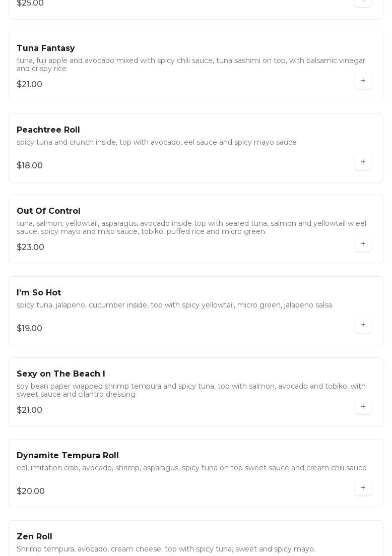Select the Zen Roll item heading
This screenshot has height=556, width=392.
[x=34, y=537]
